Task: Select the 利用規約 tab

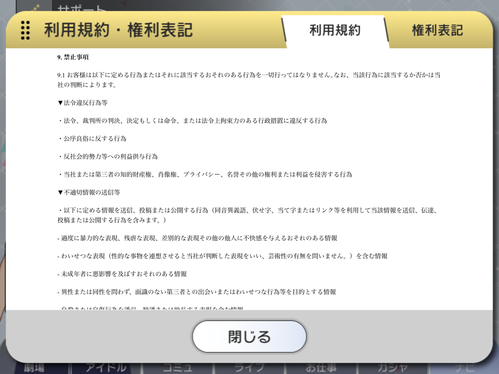Action: click(x=335, y=30)
